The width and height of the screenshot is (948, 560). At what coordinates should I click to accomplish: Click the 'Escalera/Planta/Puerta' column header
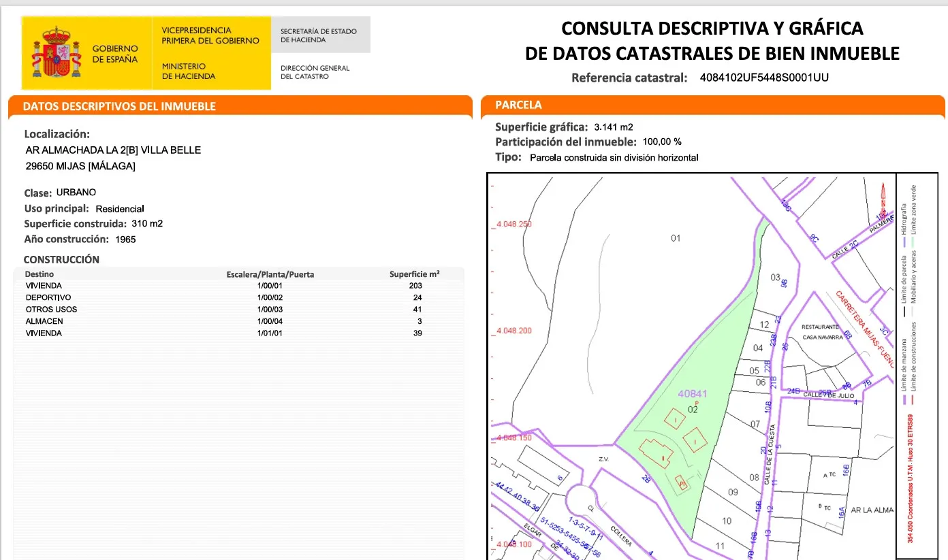coord(270,275)
